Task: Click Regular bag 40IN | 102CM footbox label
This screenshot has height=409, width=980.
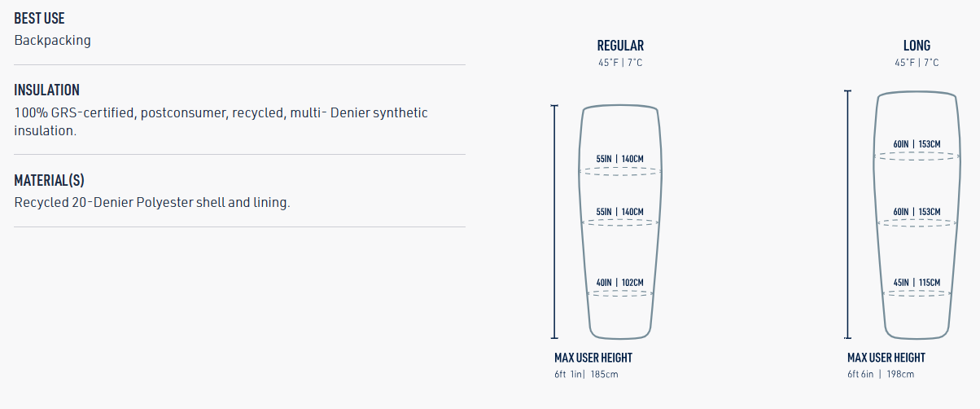Action: (x=619, y=283)
